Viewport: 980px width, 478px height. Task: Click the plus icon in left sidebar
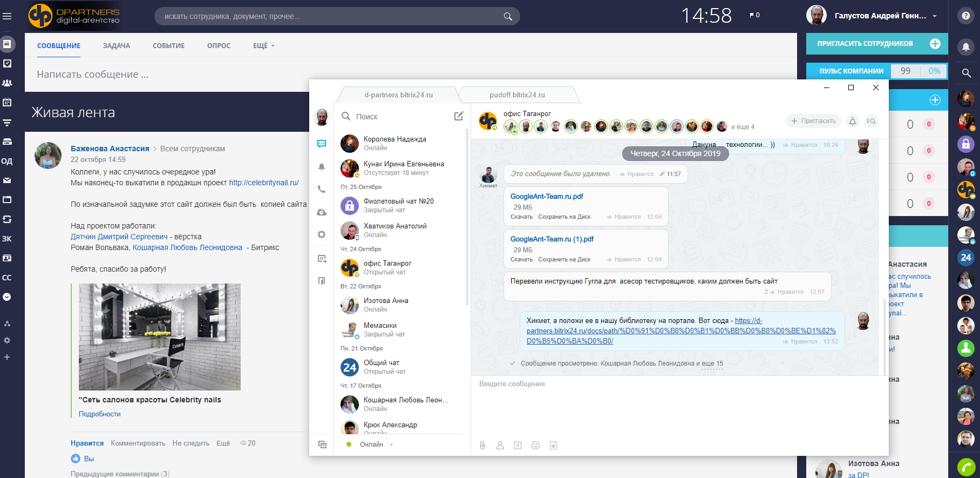[7, 357]
